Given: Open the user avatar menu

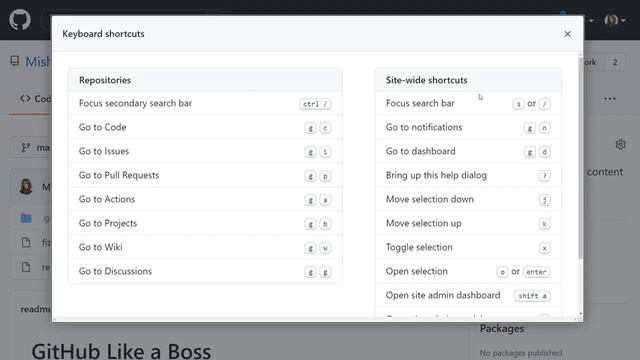Looking at the screenshot, I should click(614, 20).
